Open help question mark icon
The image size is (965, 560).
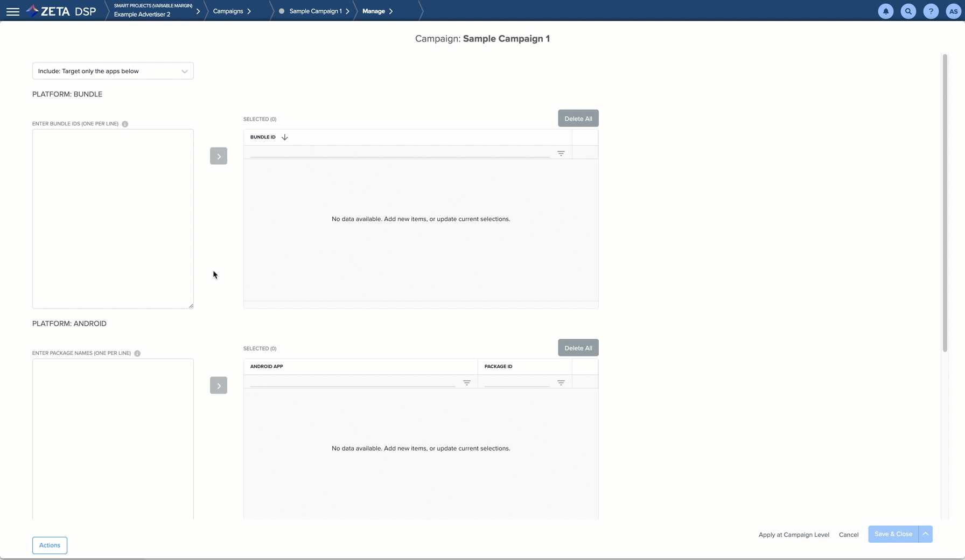pos(931,11)
